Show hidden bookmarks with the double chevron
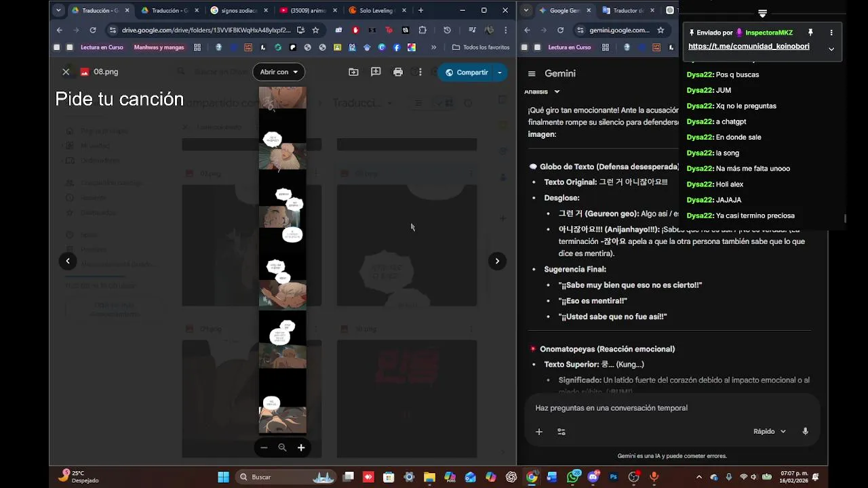This screenshot has width=868, height=488. pos(433,47)
